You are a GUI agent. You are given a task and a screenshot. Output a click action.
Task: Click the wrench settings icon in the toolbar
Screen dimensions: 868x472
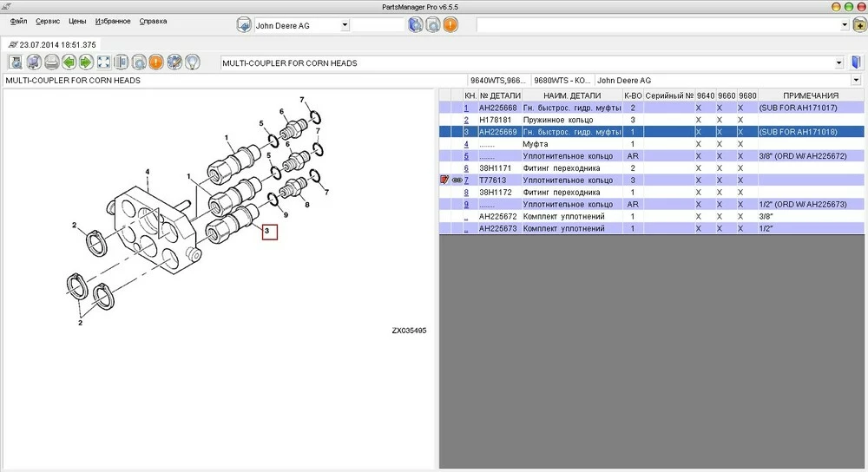(x=174, y=62)
